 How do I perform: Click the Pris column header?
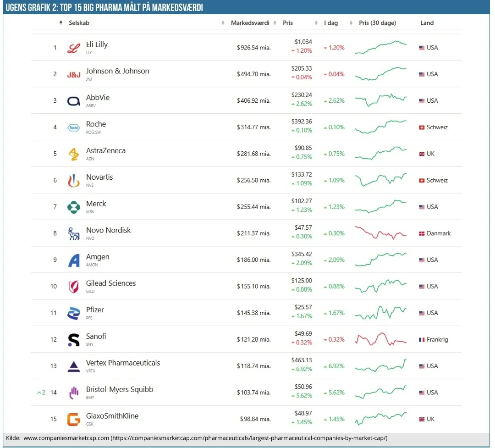pyautogui.click(x=288, y=23)
